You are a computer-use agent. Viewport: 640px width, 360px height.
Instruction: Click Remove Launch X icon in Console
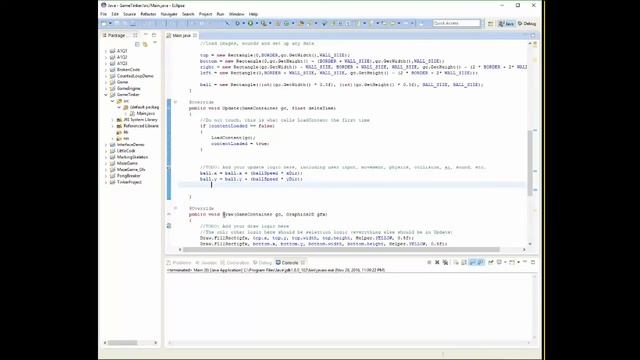tap(437, 262)
